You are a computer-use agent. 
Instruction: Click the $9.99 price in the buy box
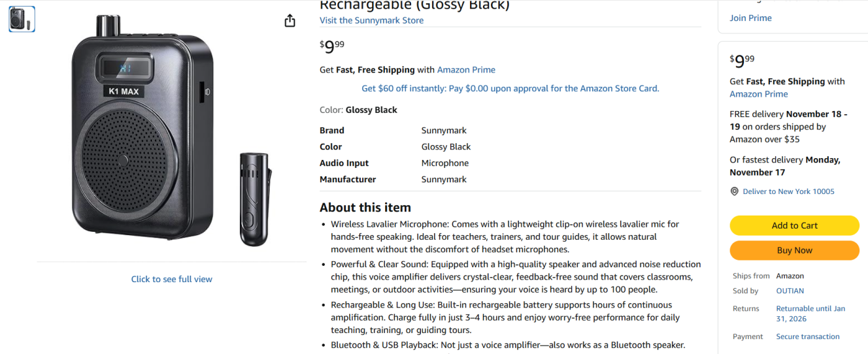pos(742,61)
